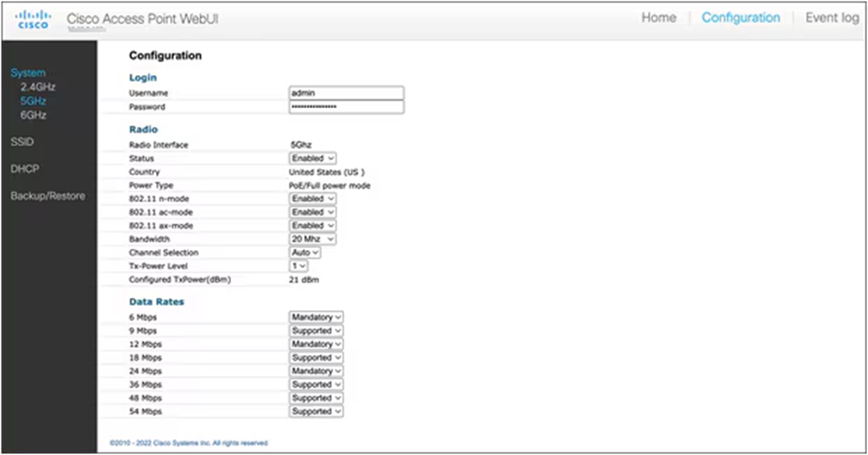868x455 pixels.
Task: Open the 48 Mbps data rate dropdown
Action: (316, 398)
